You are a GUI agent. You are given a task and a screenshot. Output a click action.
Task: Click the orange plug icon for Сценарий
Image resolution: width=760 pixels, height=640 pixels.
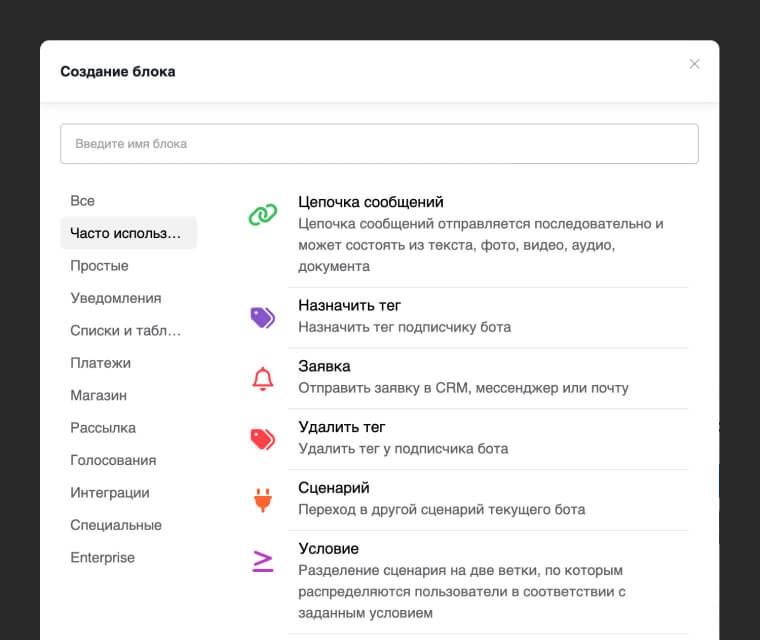[x=262, y=500]
